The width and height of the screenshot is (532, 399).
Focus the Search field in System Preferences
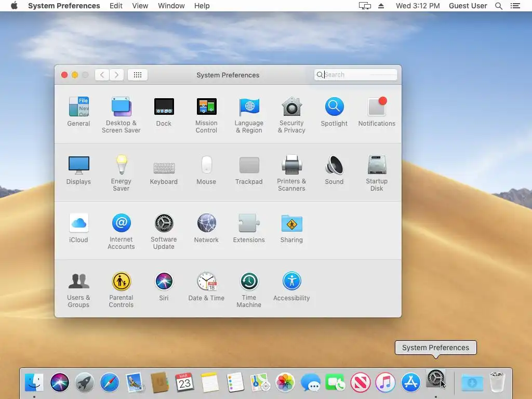tap(355, 75)
